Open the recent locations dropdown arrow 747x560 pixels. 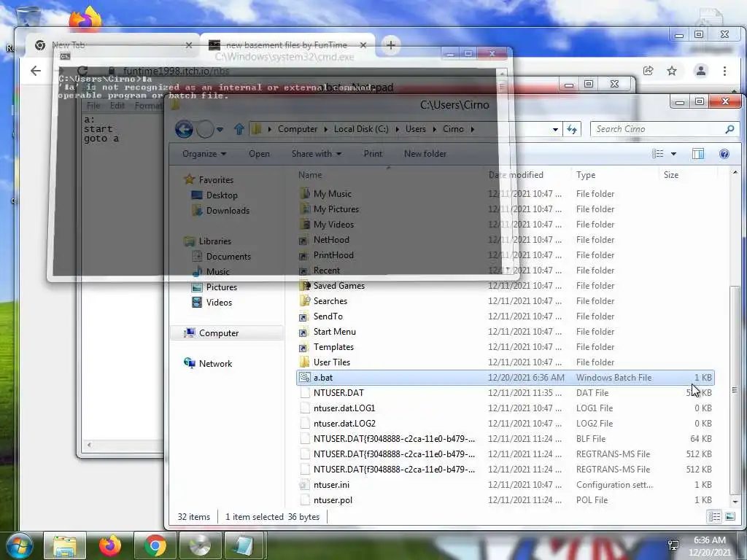coord(220,129)
